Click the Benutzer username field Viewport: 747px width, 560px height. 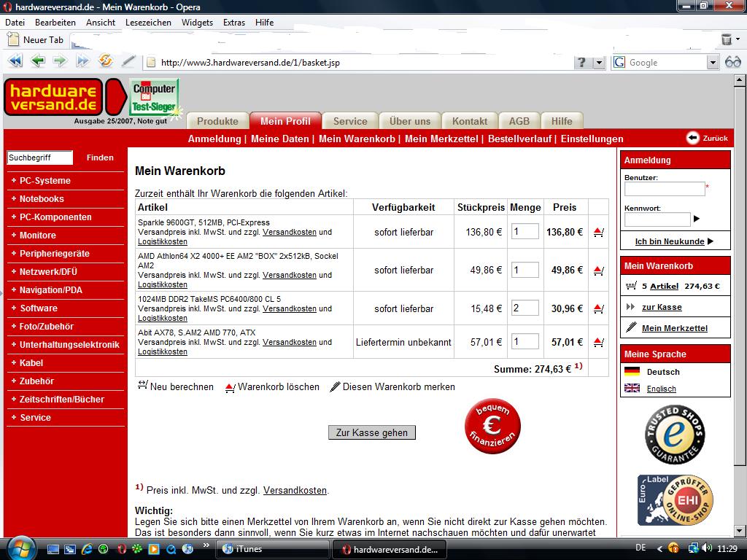click(x=665, y=189)
